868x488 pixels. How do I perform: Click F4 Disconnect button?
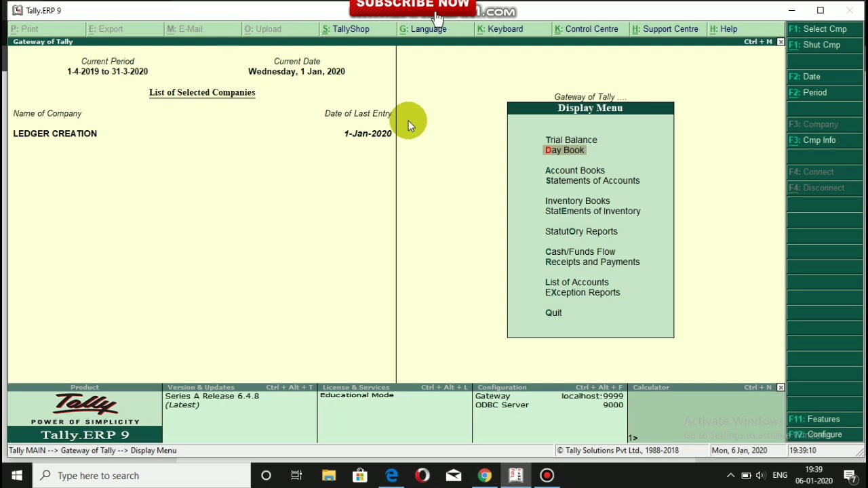coord(825,188)
